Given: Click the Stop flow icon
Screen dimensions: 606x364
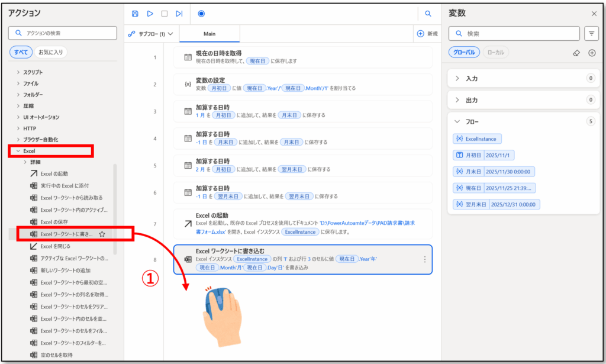Looking at the screenshot, I should [x=165, y=14].
